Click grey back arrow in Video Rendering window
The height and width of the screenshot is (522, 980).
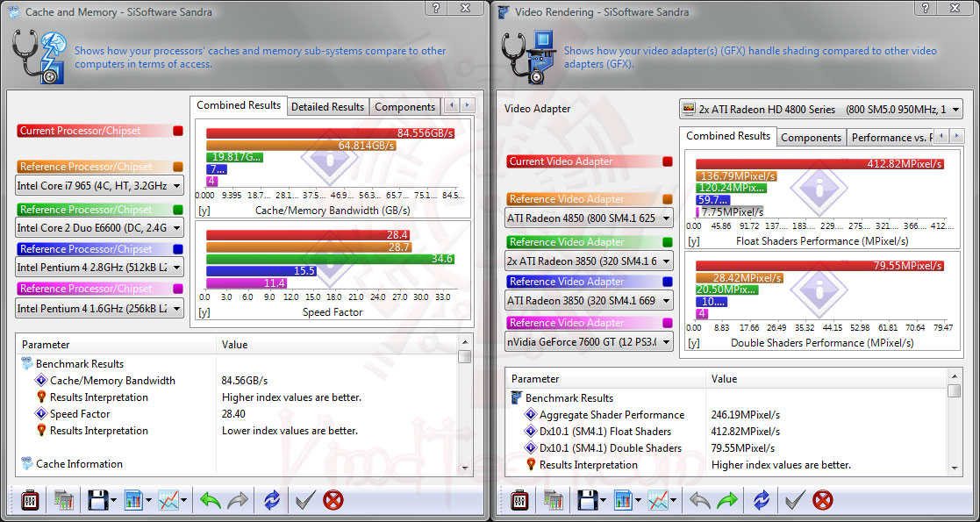[701, 500]
